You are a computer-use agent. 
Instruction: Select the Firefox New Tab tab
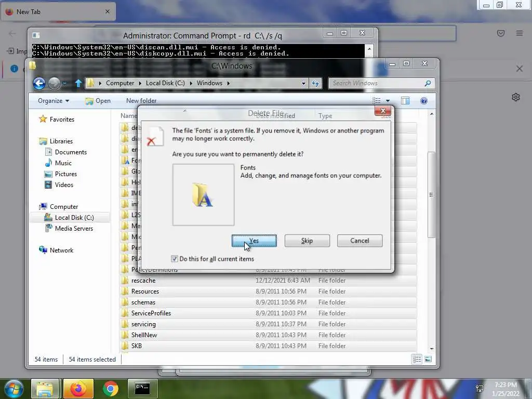58,11
